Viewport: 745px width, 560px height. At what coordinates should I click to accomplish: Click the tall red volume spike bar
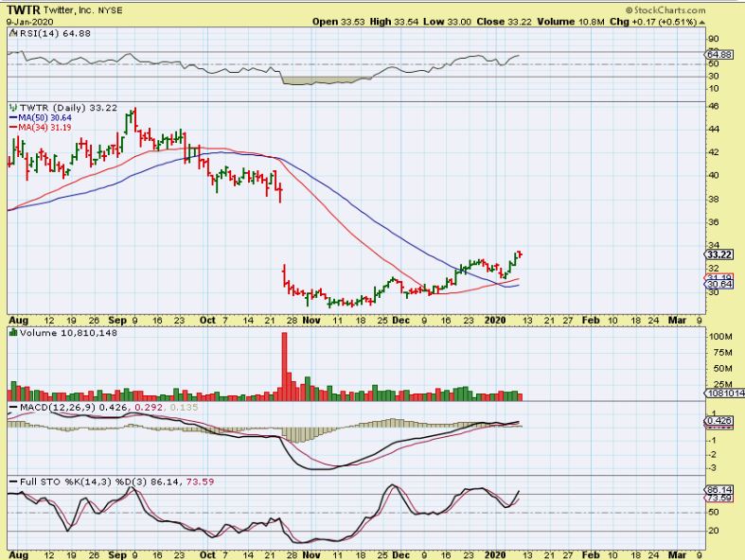pos(282,364)
